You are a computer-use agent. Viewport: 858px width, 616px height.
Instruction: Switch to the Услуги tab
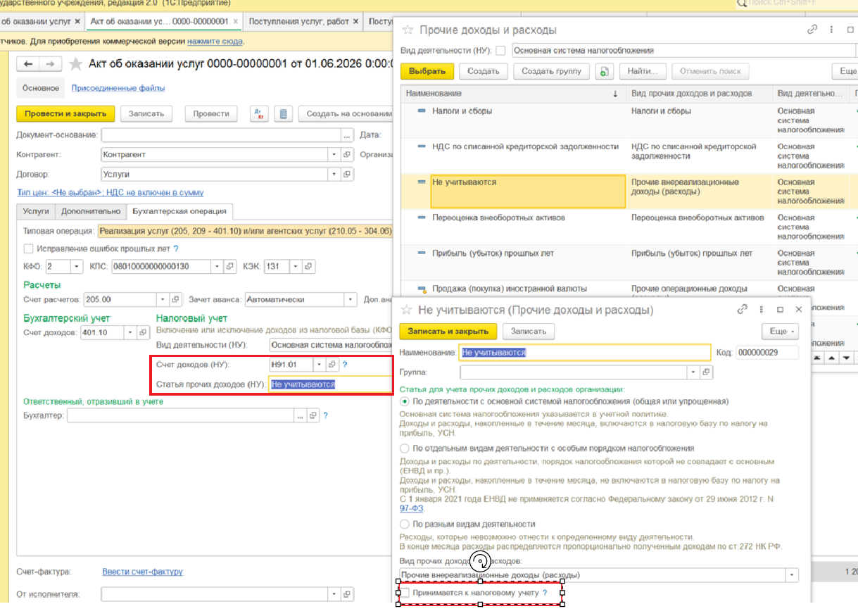pos(36,211)
